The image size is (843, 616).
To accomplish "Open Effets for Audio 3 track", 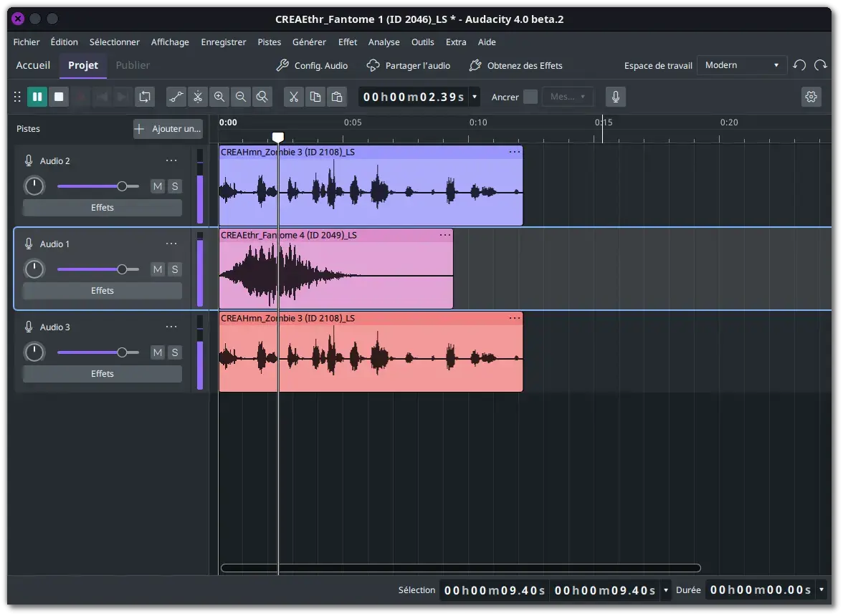I will [102, 375].
